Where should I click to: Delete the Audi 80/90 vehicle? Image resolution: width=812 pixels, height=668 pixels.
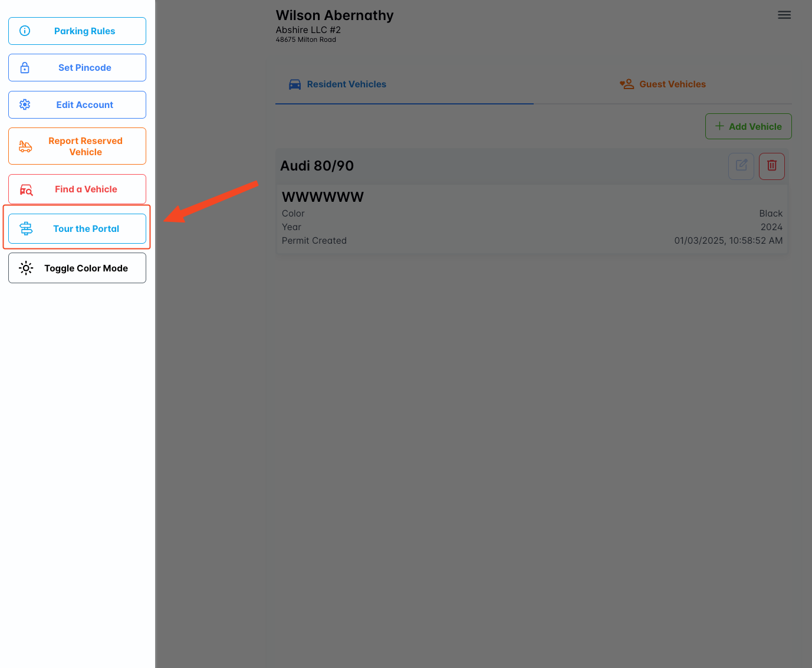pyautogui.click(x=771, y=166)
